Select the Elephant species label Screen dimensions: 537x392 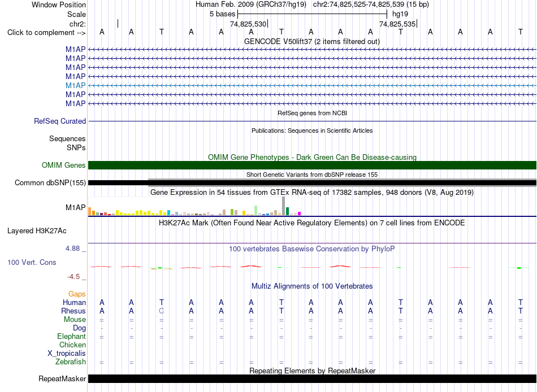[71, 337]
